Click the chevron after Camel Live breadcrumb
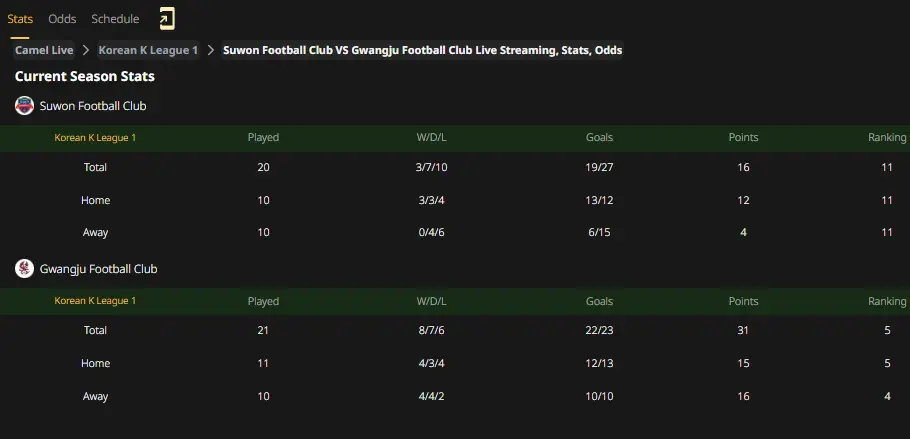The height and width of the screenshot is (439, 910). click(86, 51)
